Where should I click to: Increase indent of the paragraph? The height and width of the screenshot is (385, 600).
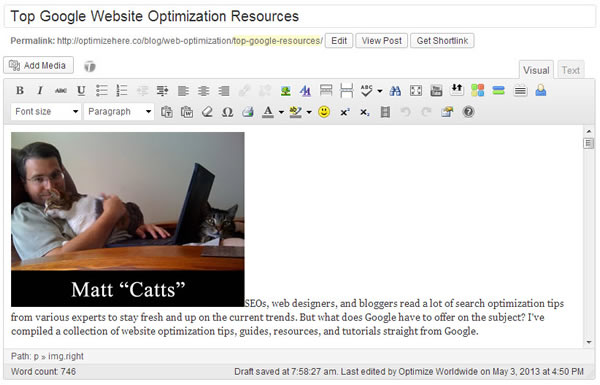[162, 91]
